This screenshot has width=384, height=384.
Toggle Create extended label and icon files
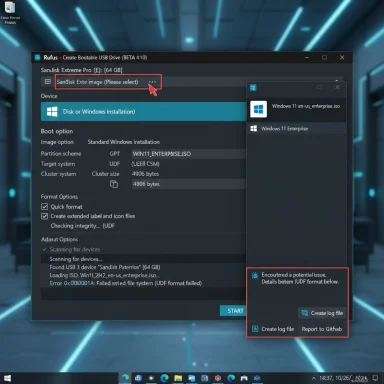[x=44, y=216]
